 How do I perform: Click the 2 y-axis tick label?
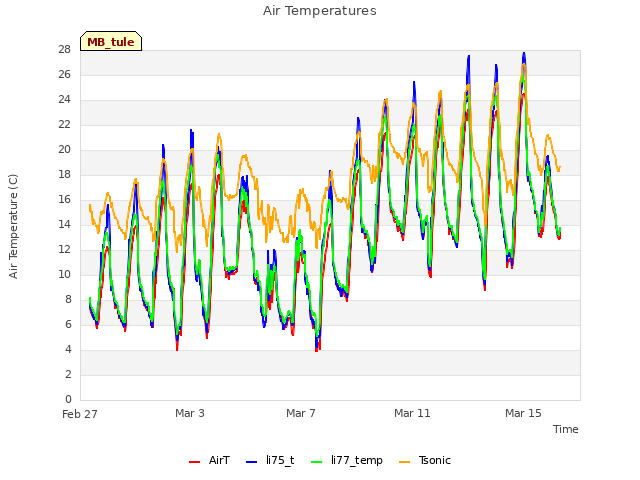point(68,374)
